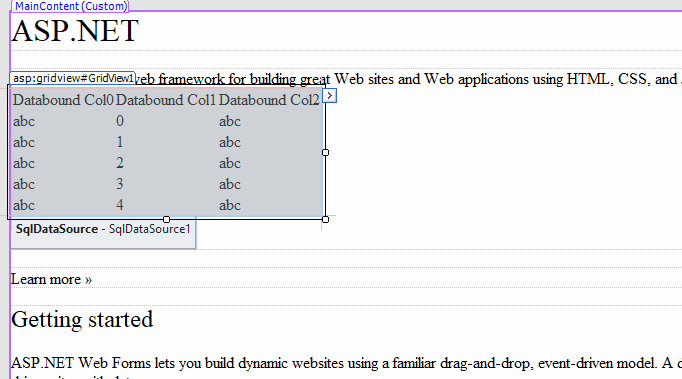Click the Databound Col2 column header
The image size is (682, 379).
click(x=269, y=100)
